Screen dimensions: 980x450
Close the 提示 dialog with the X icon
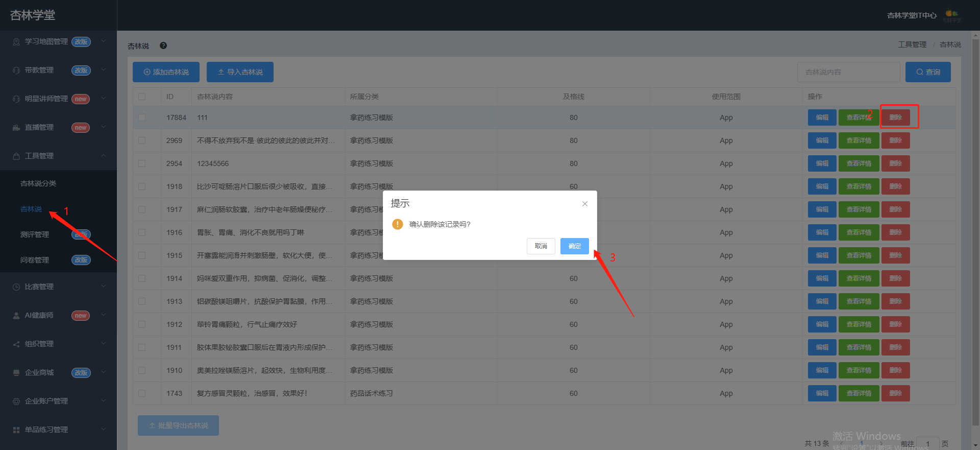pyautogui.click(x=585, y=204)
